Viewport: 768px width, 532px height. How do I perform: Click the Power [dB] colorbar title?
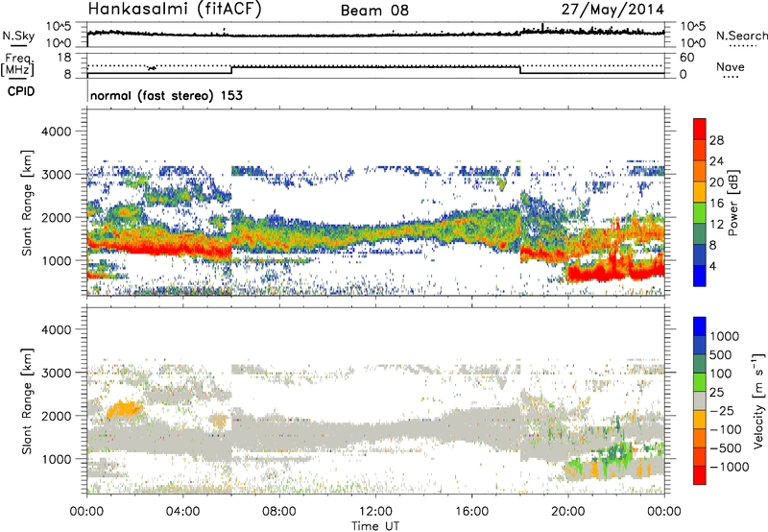click(732, 203)
